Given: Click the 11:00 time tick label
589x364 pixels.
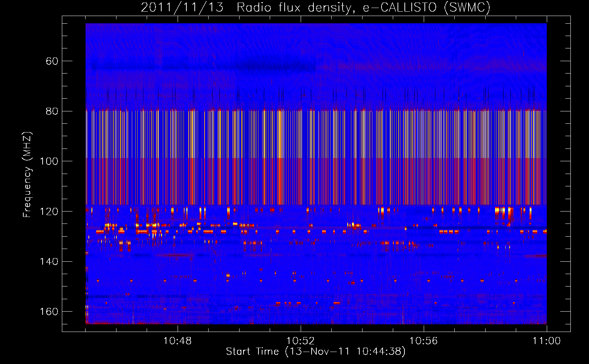Looking at the screenshot, I should (x=546, y=341).
